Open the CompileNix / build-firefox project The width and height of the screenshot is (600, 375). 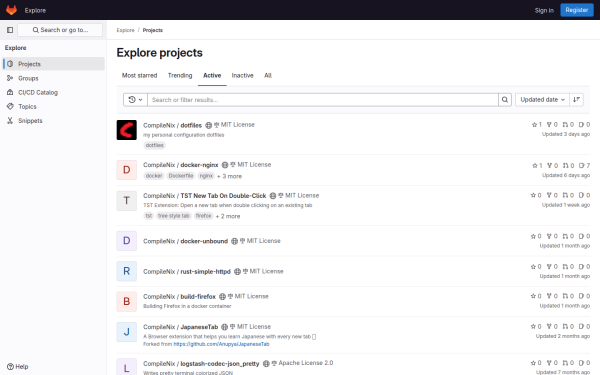click(179, 297)
